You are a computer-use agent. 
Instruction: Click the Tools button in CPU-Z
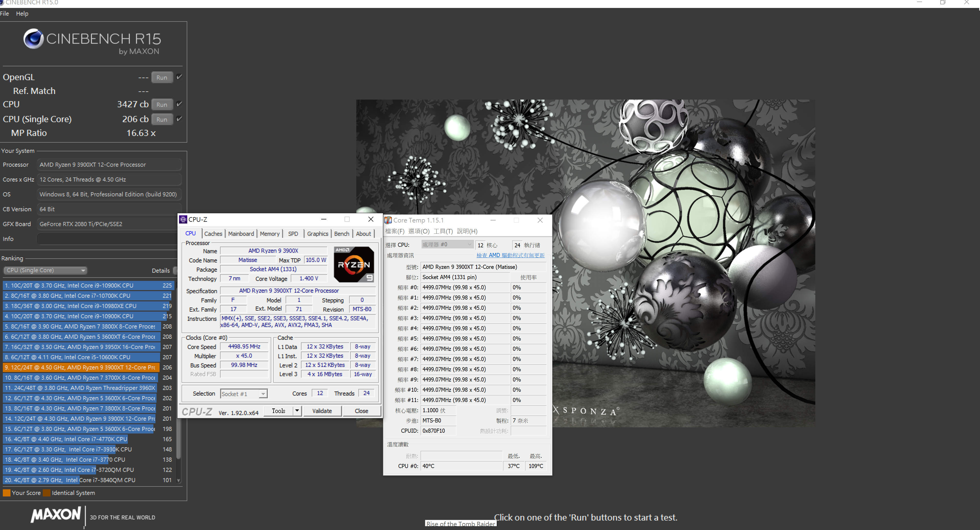click(x=278, y=411)
